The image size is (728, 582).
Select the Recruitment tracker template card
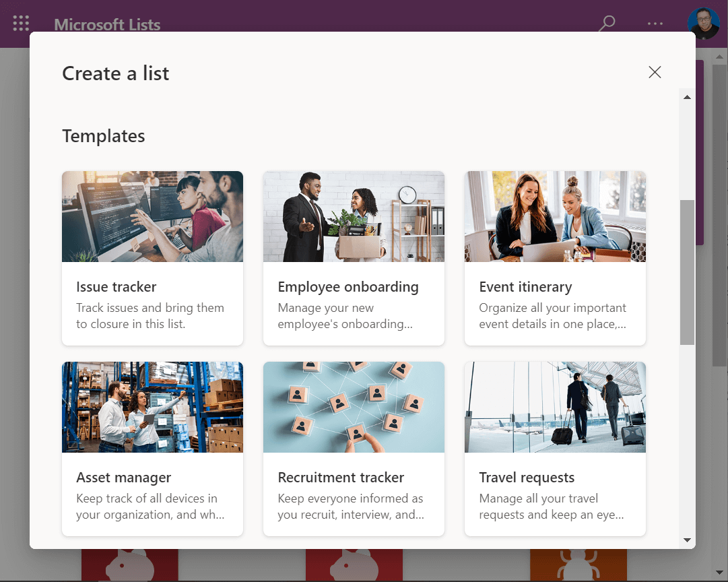[x=354, y=449]
